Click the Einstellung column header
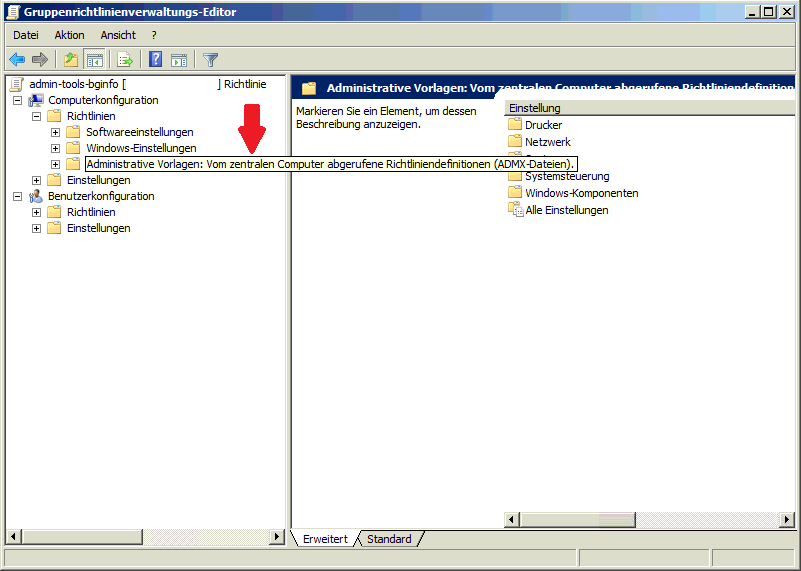801x571 pixels. [600, 108]
